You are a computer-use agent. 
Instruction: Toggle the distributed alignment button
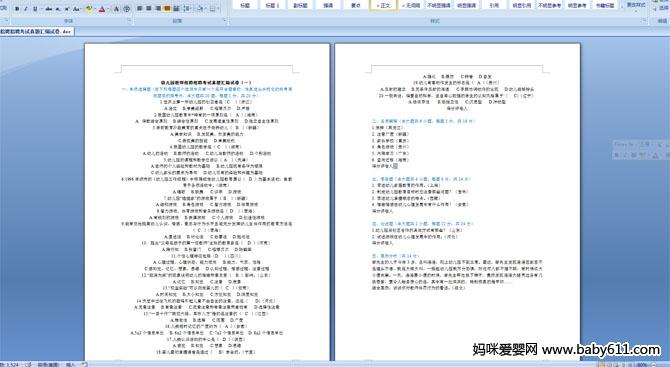tap(176, 9)
